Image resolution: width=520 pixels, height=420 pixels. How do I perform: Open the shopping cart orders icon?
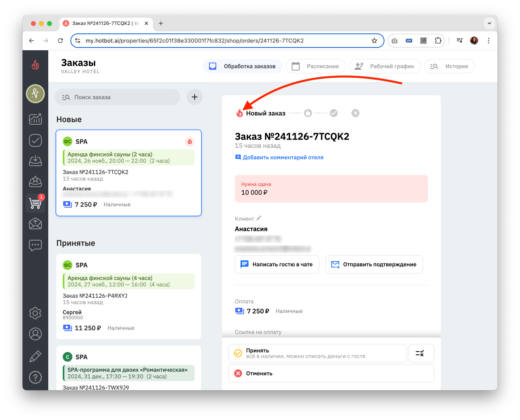[x=35, y=203]
